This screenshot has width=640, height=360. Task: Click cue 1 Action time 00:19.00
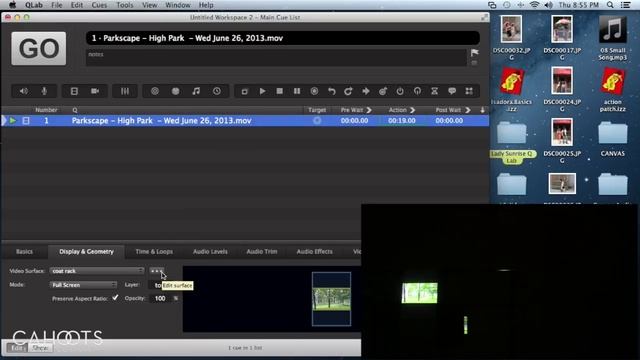[x=402, y=120]
